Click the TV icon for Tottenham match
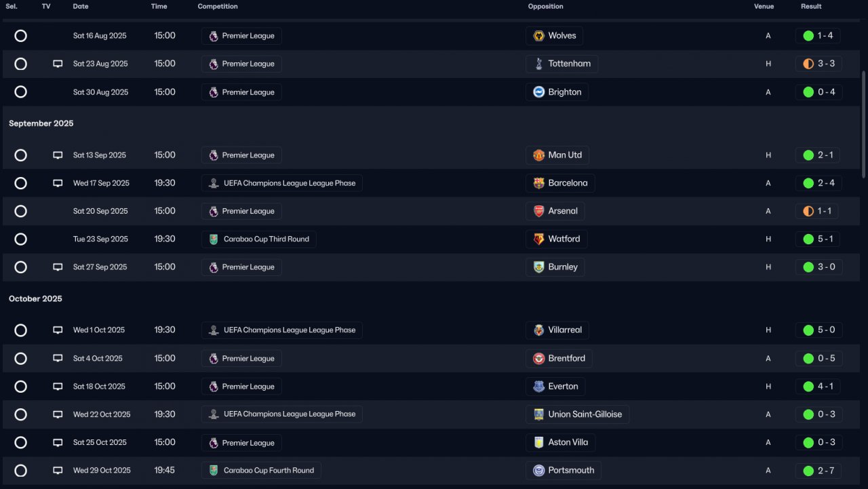Viewport: 868px width, 489px height. (58, 64)
